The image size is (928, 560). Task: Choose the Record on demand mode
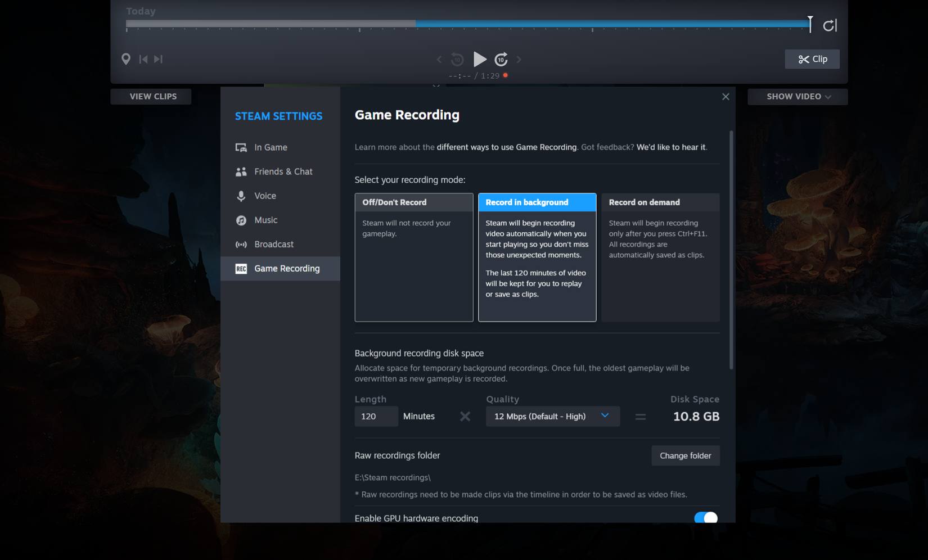[660, 257]
